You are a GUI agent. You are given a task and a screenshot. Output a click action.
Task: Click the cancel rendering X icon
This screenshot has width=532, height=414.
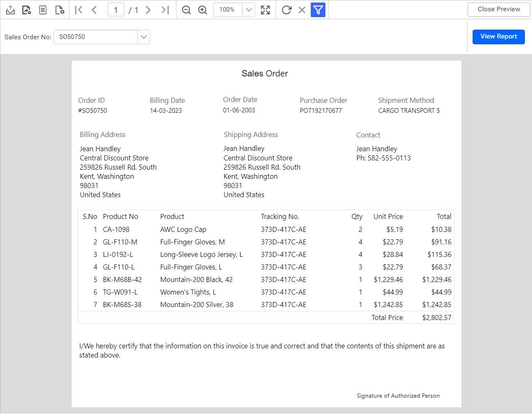[302, 10]
